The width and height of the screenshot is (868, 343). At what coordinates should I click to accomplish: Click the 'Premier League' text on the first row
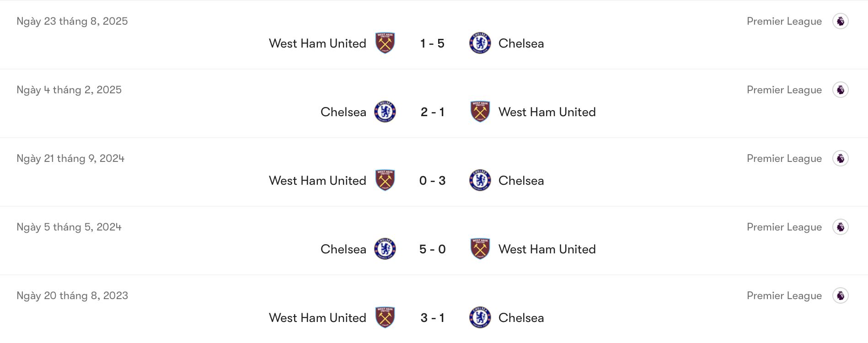coord(784,21)
